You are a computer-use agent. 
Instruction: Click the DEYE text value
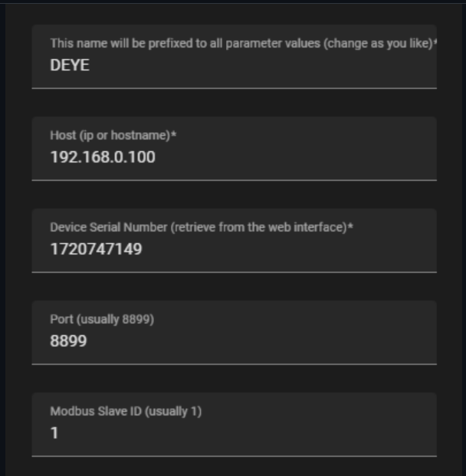tap(70, 66)
